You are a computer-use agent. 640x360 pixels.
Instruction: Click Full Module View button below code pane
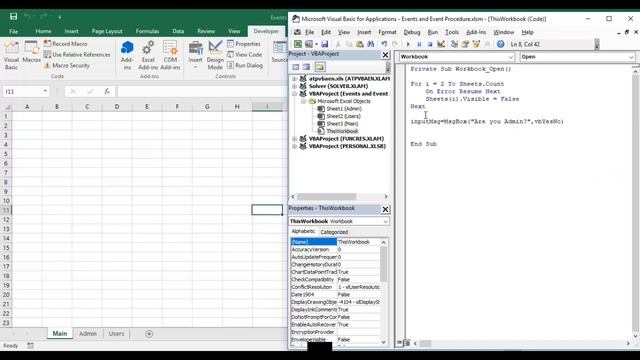pos(407,343)
